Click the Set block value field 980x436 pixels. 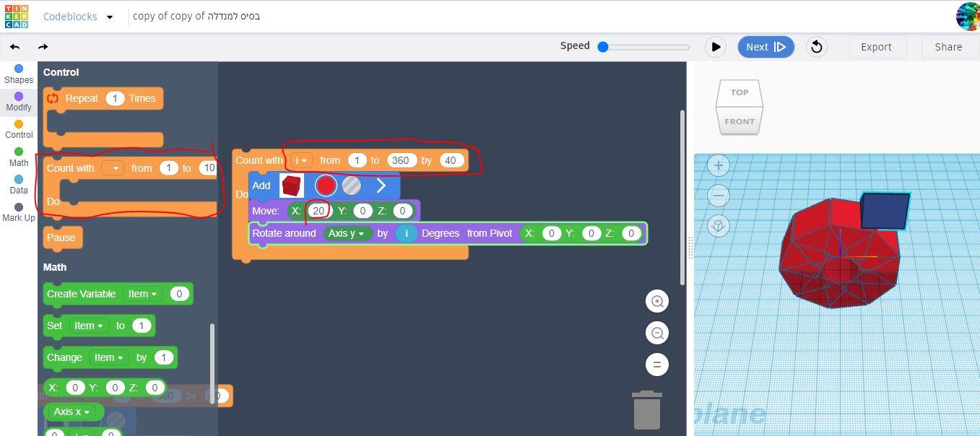click(142, 326)
